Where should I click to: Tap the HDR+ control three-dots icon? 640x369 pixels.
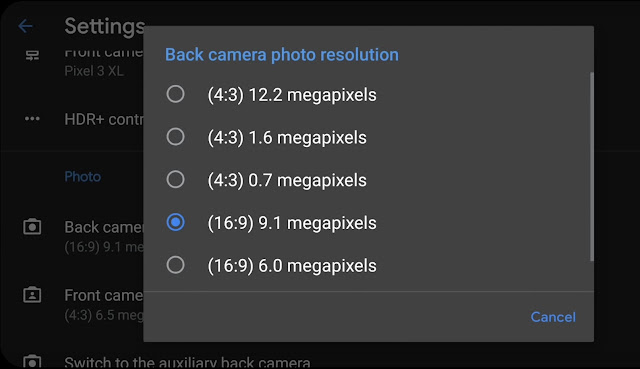click(32, 119)
